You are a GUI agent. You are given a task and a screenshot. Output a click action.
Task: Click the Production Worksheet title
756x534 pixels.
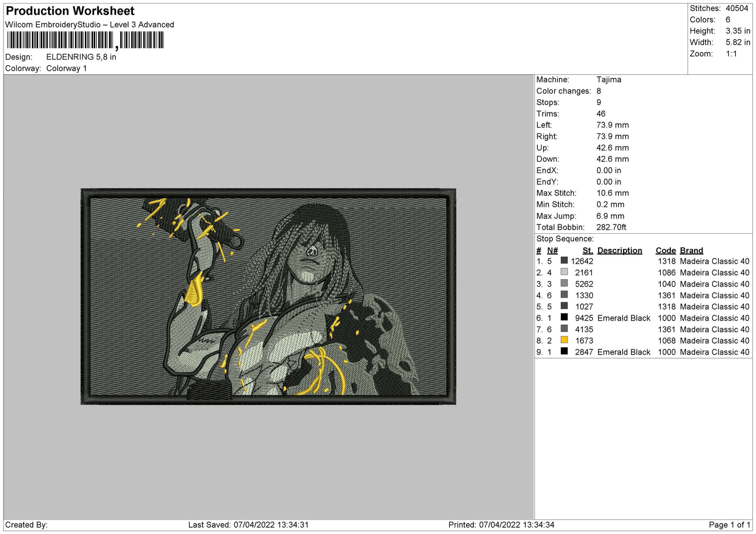click(x=70, y=11)
